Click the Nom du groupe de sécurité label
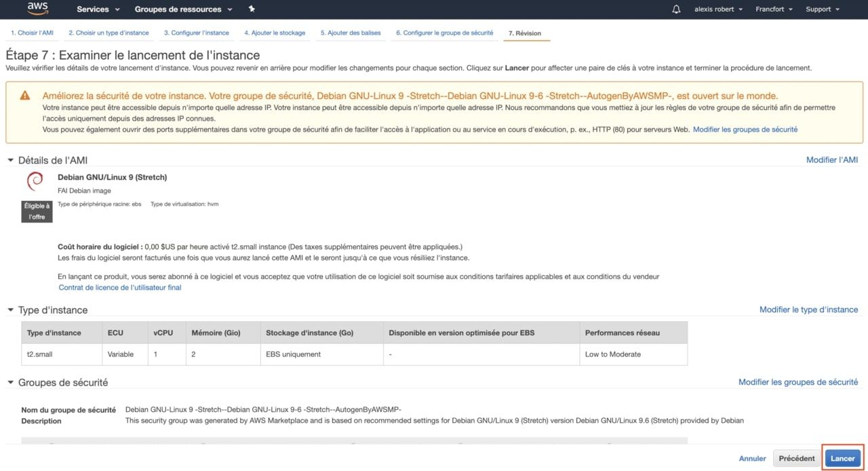 click(68, 410)
